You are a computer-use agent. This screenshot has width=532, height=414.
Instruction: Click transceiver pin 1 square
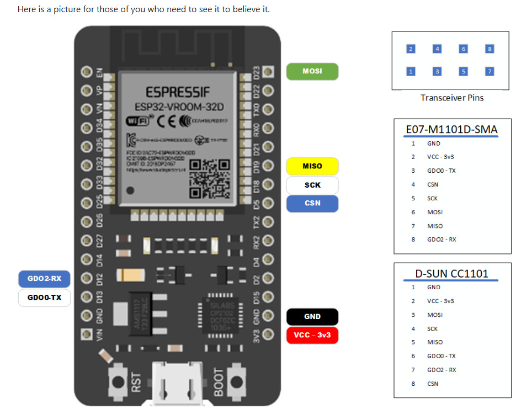411,71
